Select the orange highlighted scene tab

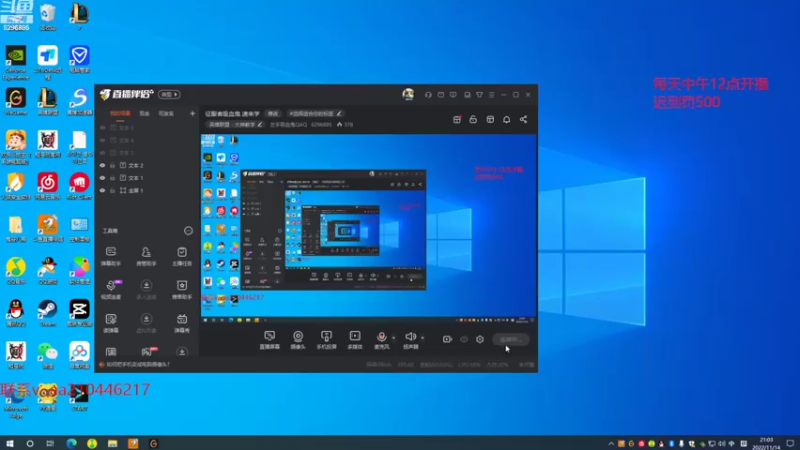pos(120,113)
